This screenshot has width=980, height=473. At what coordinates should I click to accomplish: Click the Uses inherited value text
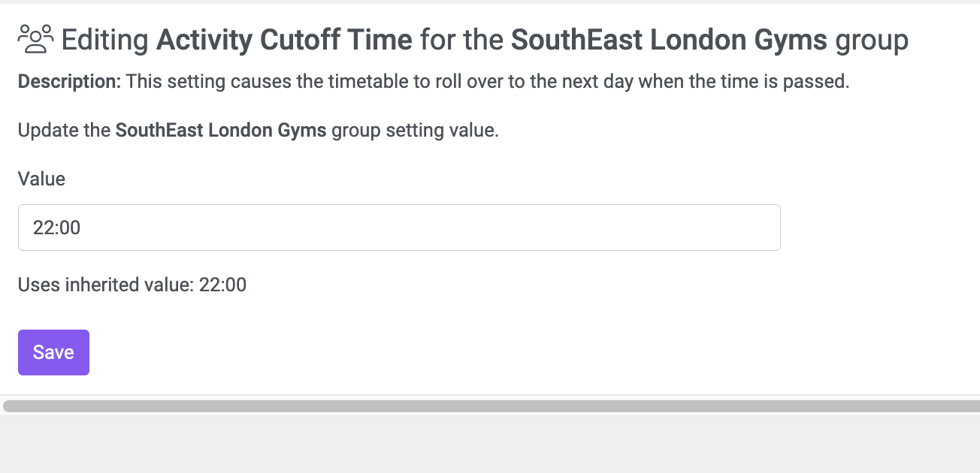(x=132, y=285)
